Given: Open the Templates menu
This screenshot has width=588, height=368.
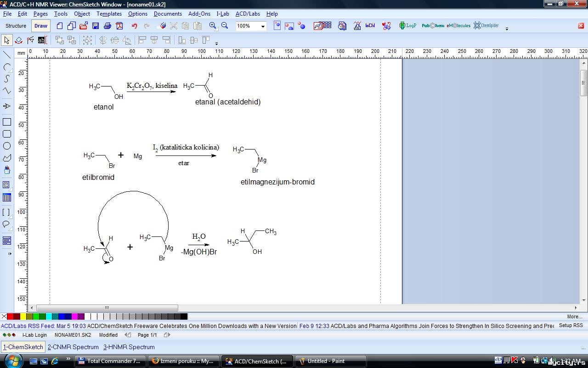Looking at the screenshot, I should 109,14.
